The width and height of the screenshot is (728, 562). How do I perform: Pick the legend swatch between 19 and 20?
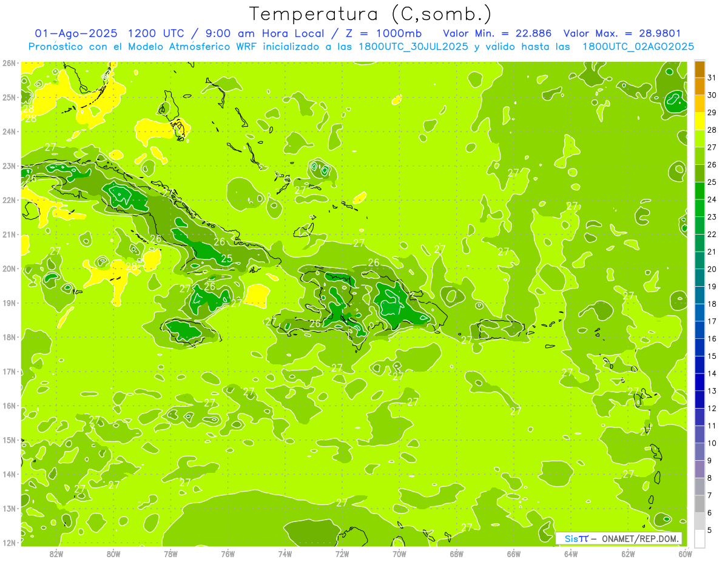[699, 278]
